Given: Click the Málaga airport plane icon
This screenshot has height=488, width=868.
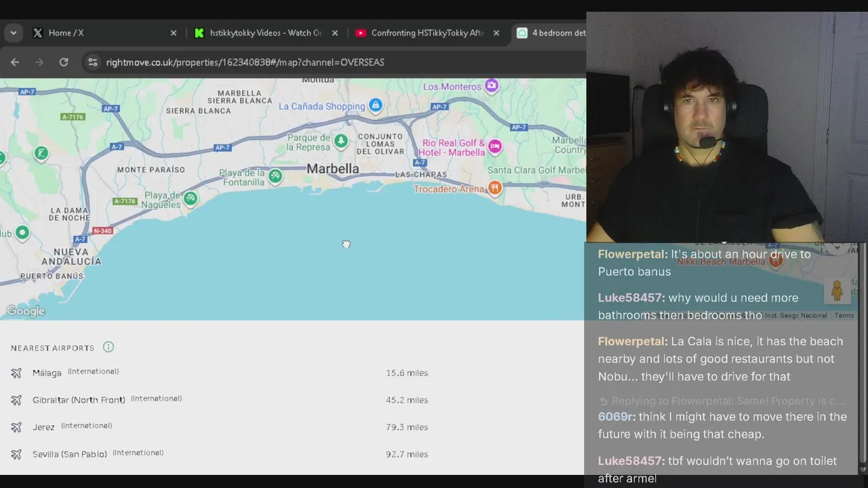Looking at the screenshot, I should pos(16,373).
